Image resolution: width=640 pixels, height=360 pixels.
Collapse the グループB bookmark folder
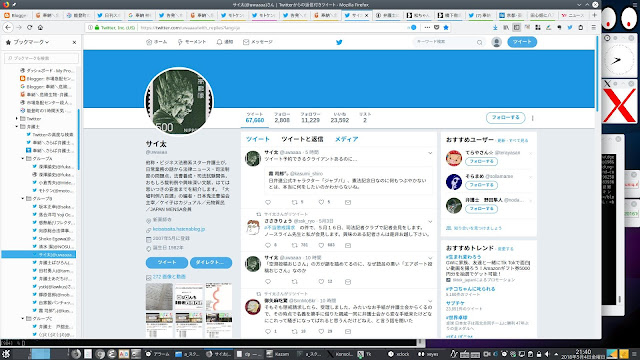click(x=23, y=198)
